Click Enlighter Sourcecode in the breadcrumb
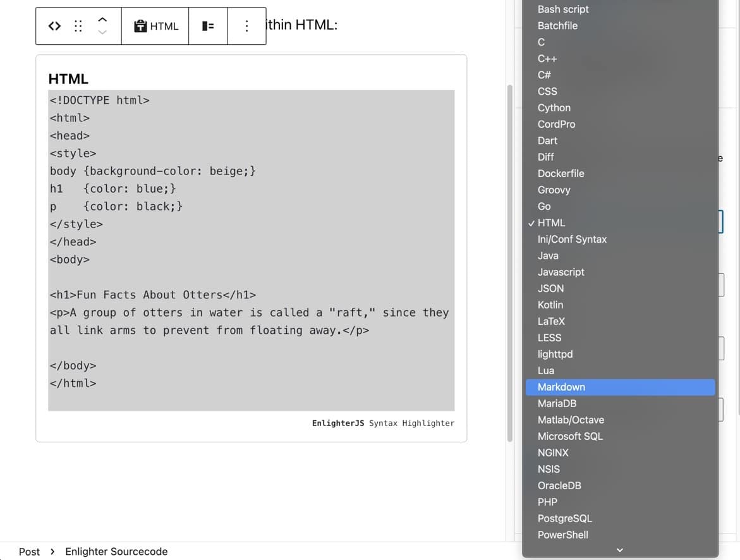Screen dimensions: 740x560 [x=116, y=552]
